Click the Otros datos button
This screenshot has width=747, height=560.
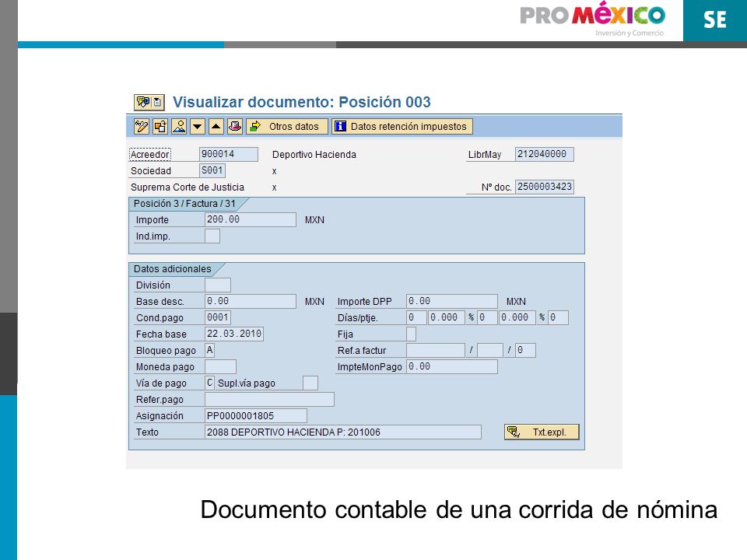tap(287, 126)
